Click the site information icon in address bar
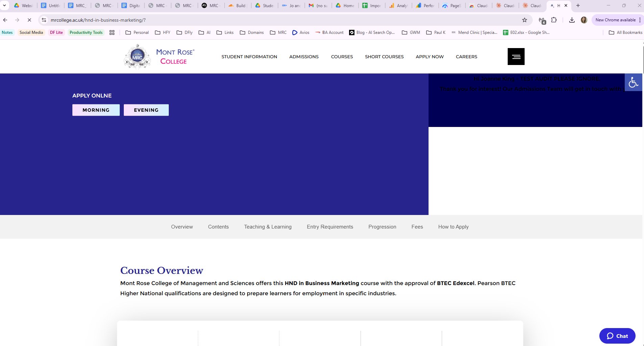The image size is (644, 346). coord(44,20)
